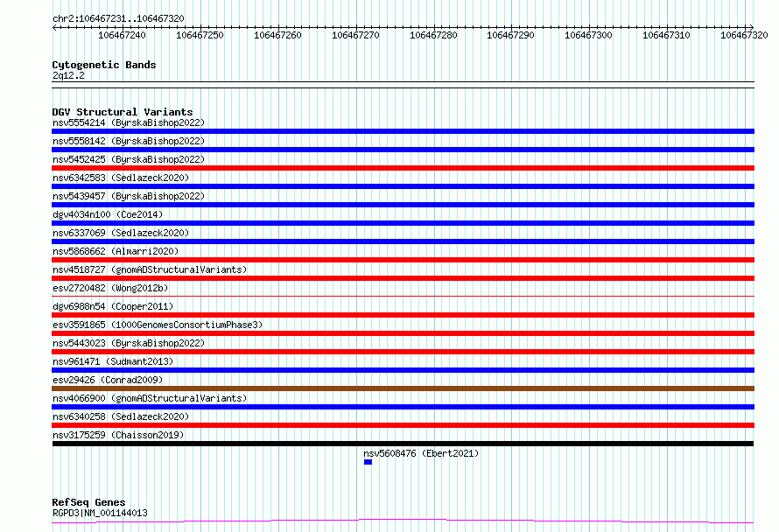Select red bar below nsv5443023
Image resolution: width=779 pixels, height=532 pixels.
click(x=403, y=352)
